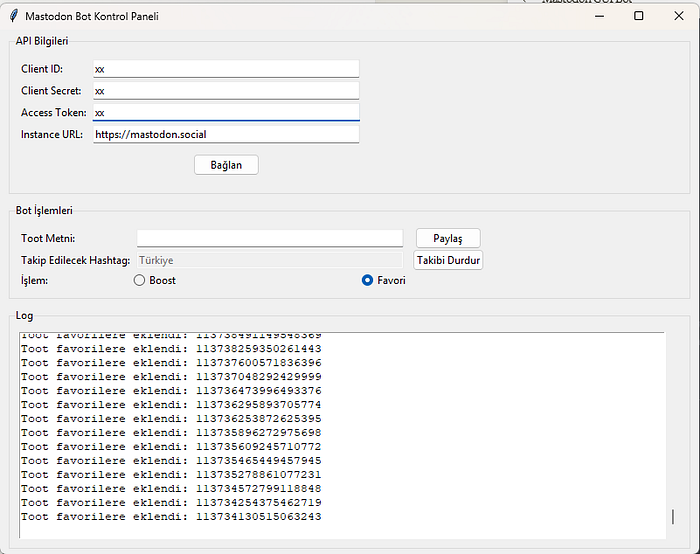Click log line ending in 113737048292429999

click(x=171, y=377)
